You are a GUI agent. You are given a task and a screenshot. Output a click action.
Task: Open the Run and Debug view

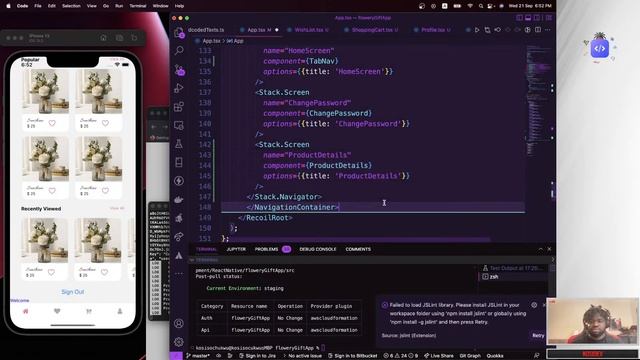tap(179, 88)
